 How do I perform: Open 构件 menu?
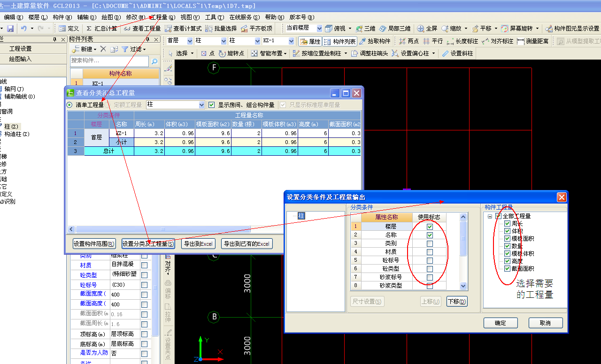pos(62,17)
